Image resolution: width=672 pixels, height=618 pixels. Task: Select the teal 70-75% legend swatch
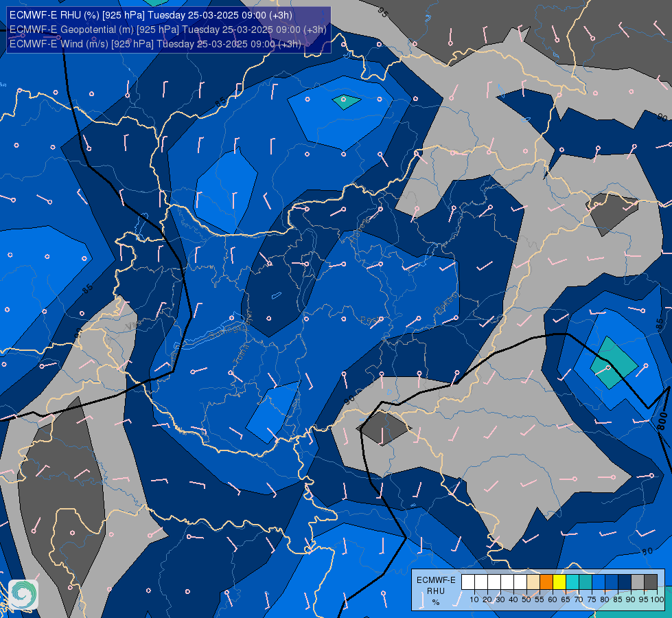pos(586,582)
